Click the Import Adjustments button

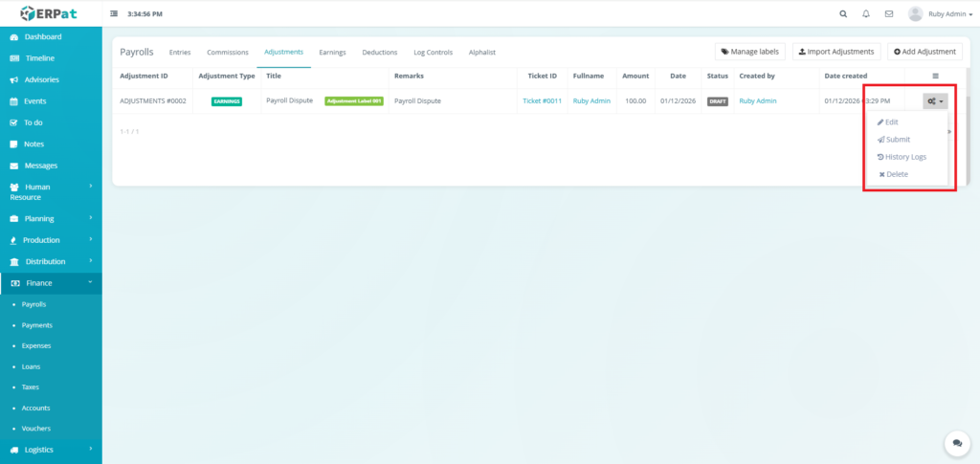(x=836, y=52)
